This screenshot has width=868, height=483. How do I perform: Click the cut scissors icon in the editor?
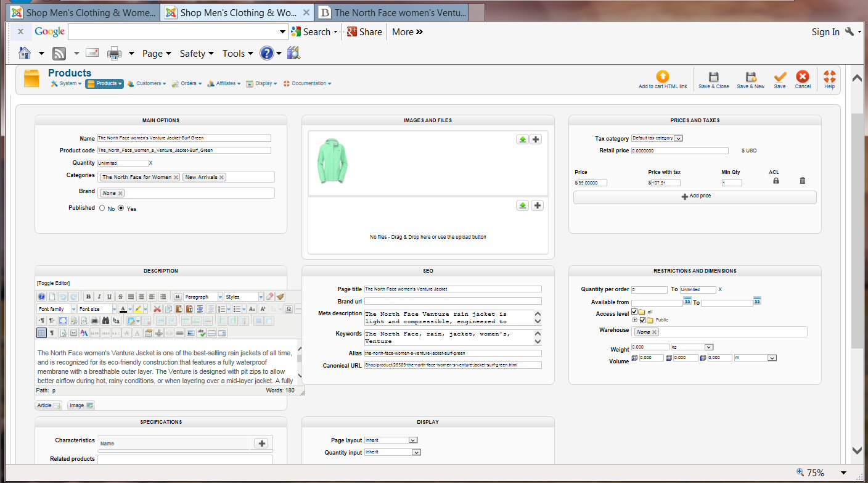(x=157, y=309)
